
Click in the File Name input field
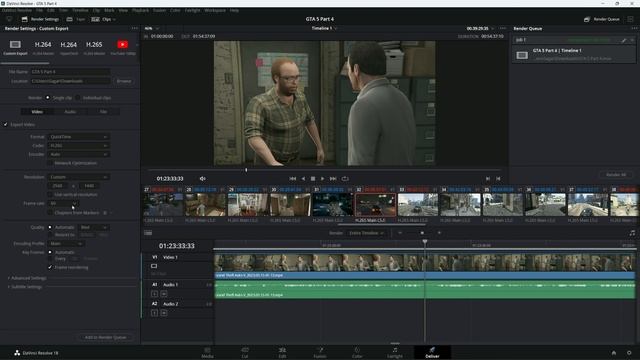pos(71,72)
